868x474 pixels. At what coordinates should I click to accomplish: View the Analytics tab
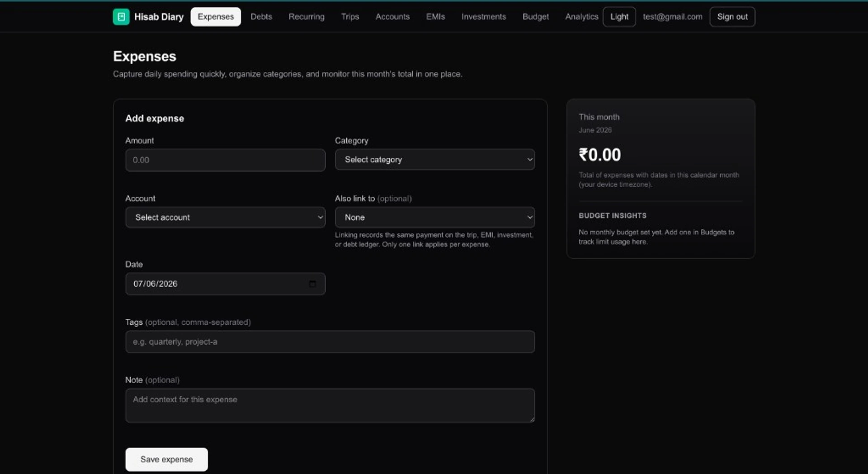click(581, 17)
